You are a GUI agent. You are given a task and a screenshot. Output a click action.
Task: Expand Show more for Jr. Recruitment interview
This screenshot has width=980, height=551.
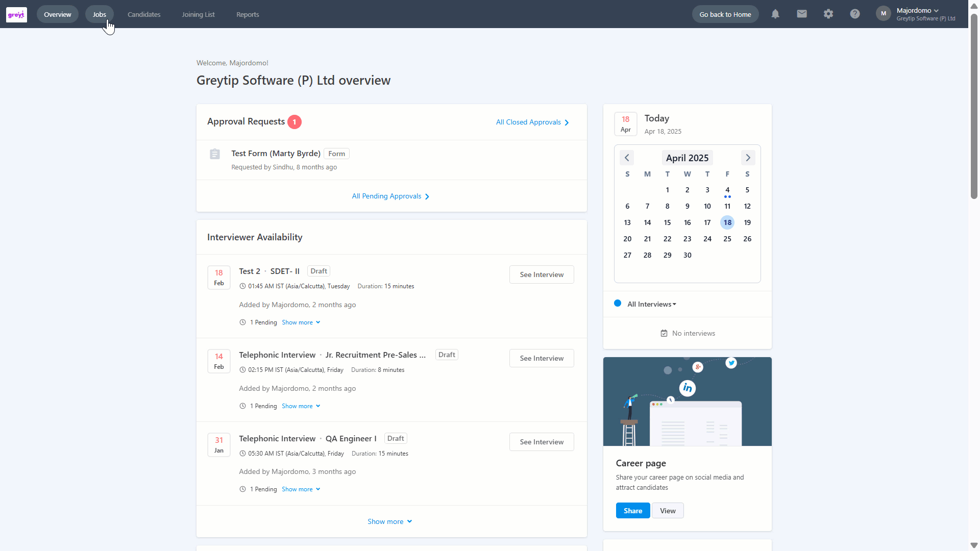pos(301,406)
